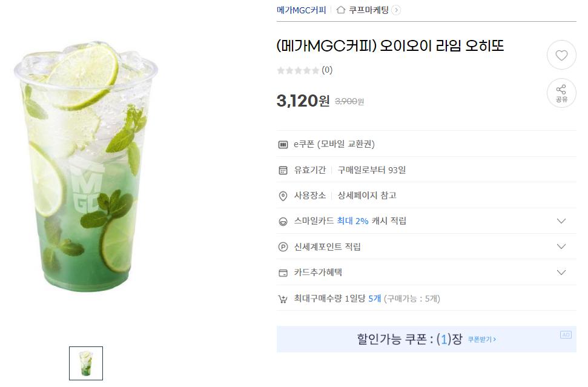Expand the 카드추가혜택 section
Screen dimensions: 588x387
click(x=561, y=273)
